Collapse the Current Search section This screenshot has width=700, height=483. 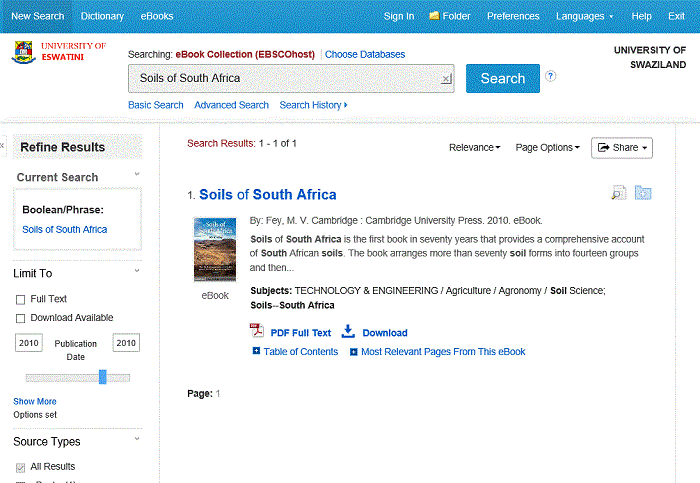[x=137, y=174]
